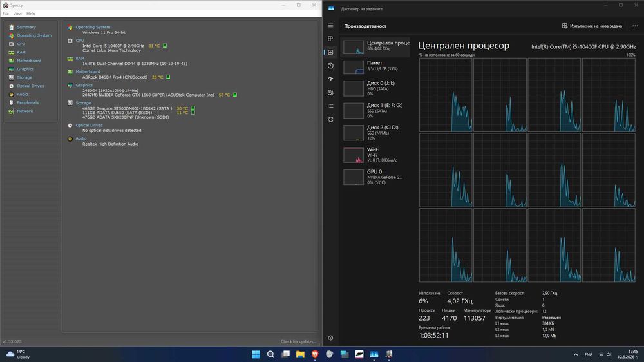The width and height of the screenshot is (644, 362).
Task: Click the CPU temperature indicator icon
Action: [165, 46]
